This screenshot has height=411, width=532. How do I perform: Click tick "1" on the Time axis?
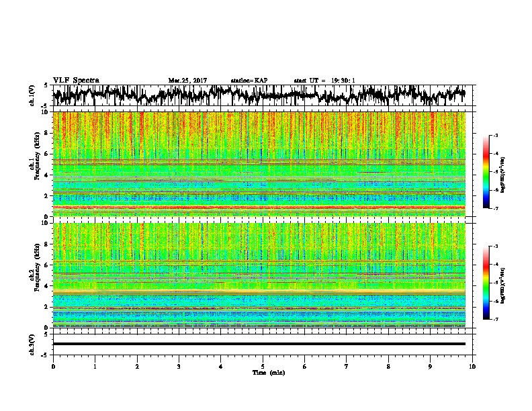(x=95, y=367)
